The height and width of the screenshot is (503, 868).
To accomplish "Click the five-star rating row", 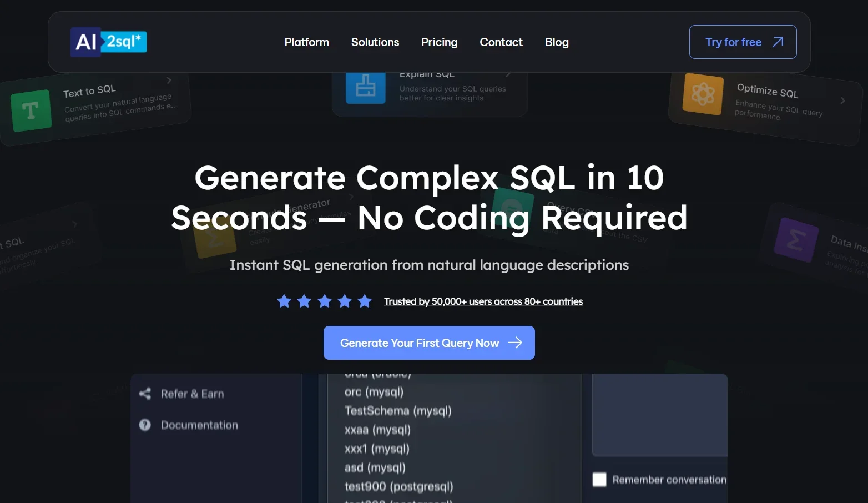I will pyautogui.click(x=324, y=301).
